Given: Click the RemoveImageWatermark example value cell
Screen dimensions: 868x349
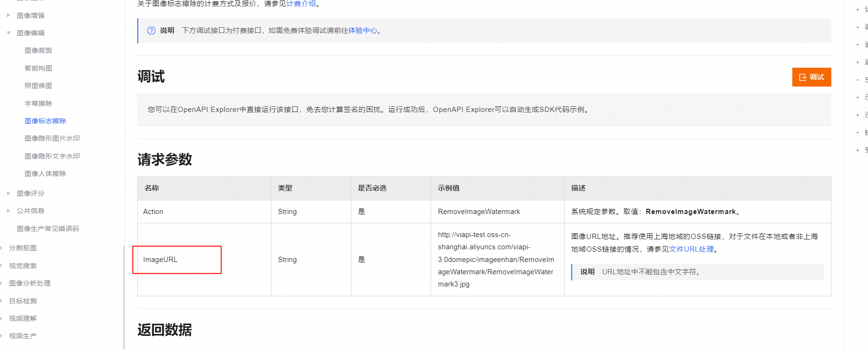Looking at the screenshot, I should pos(497,212).
